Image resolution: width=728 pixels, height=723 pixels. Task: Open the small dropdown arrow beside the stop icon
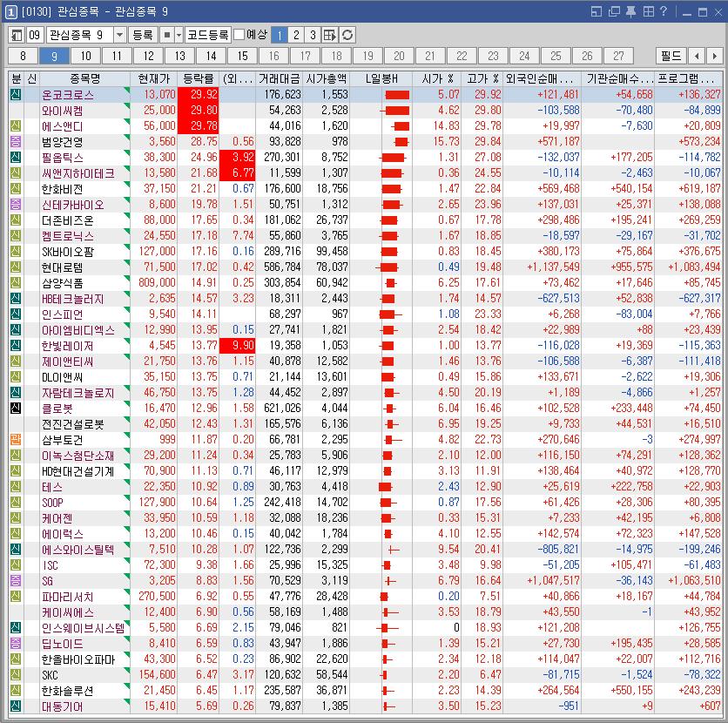[179, 35]
